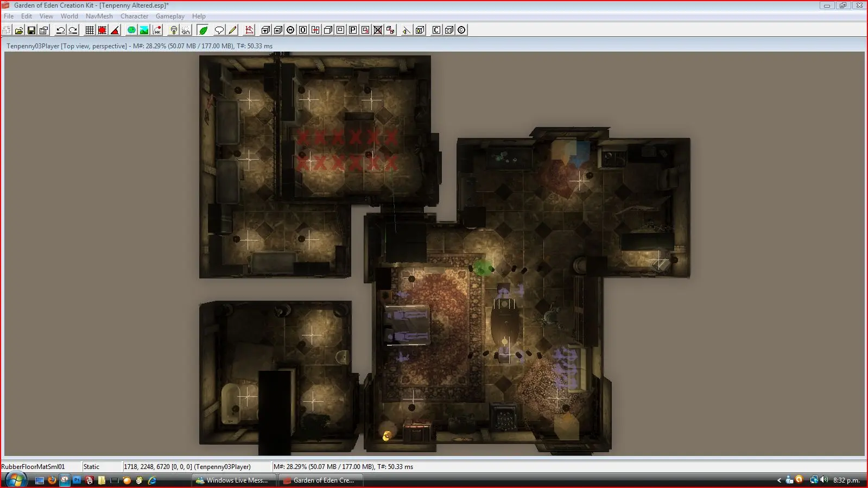Click the cube labeled C icon
The image size is (868, 488).
449,30
